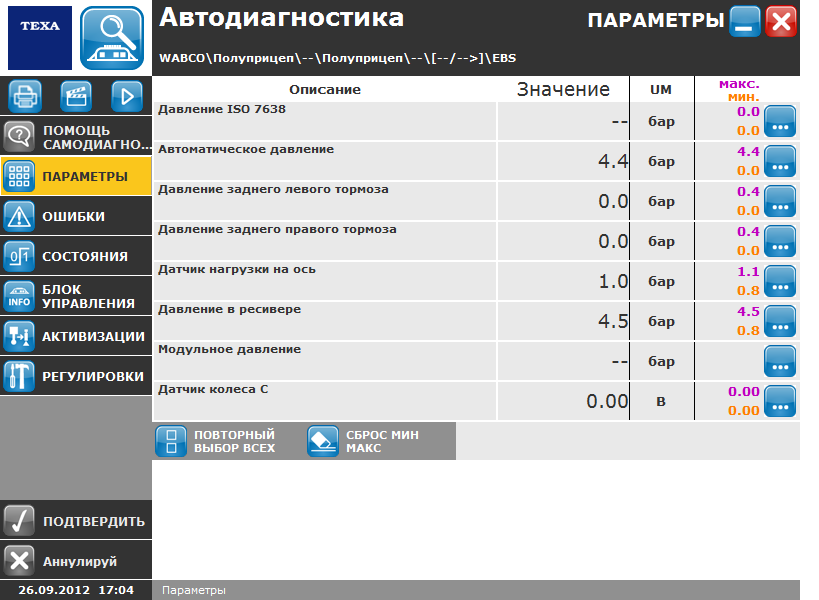
Task: Click the ПАРАМЕТРЫ grid icon
Action: pyautogui.click(x=19, y=177)
